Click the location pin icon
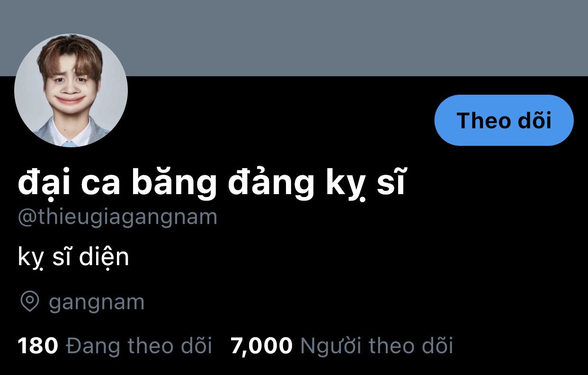 point(30,302)
